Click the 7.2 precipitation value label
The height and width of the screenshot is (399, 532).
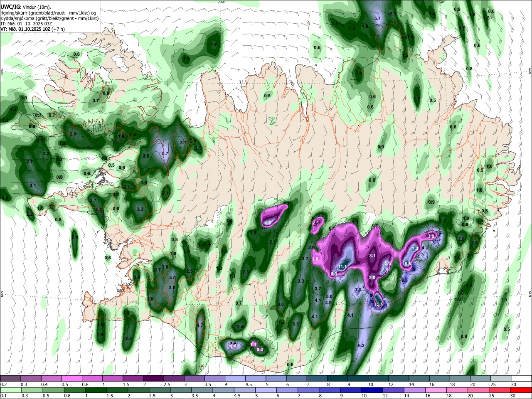coord(359,290)
